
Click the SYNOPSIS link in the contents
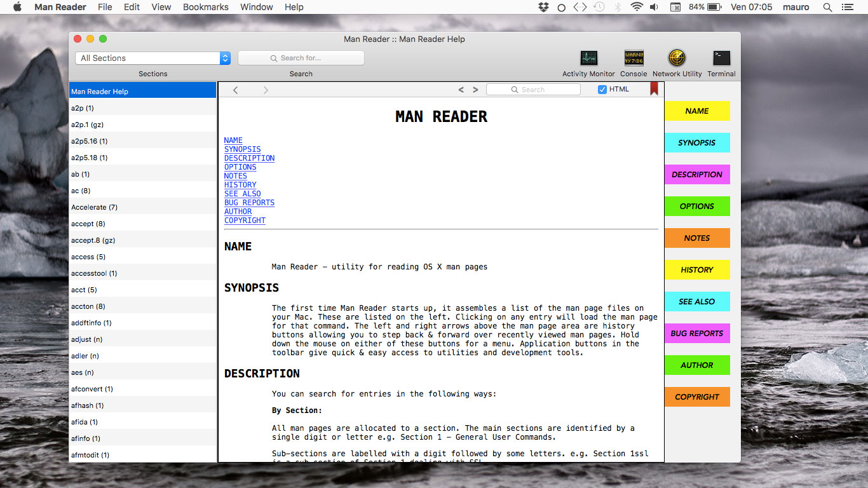click(242, 149)
